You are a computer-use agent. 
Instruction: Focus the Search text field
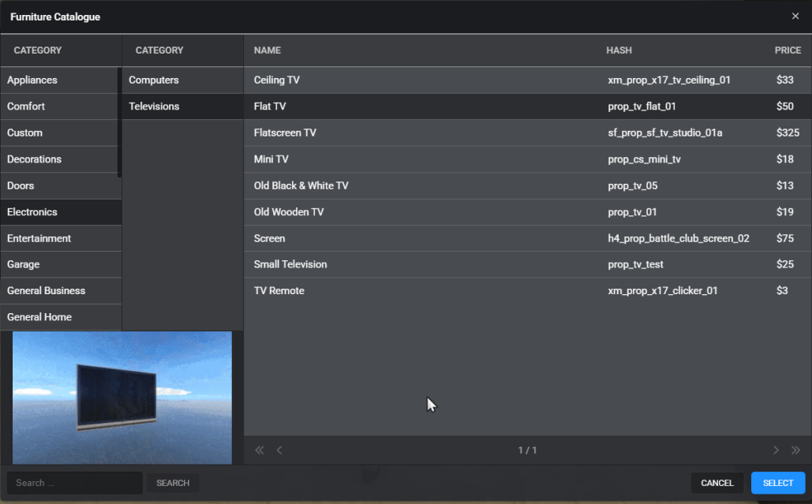click(74, 483)
